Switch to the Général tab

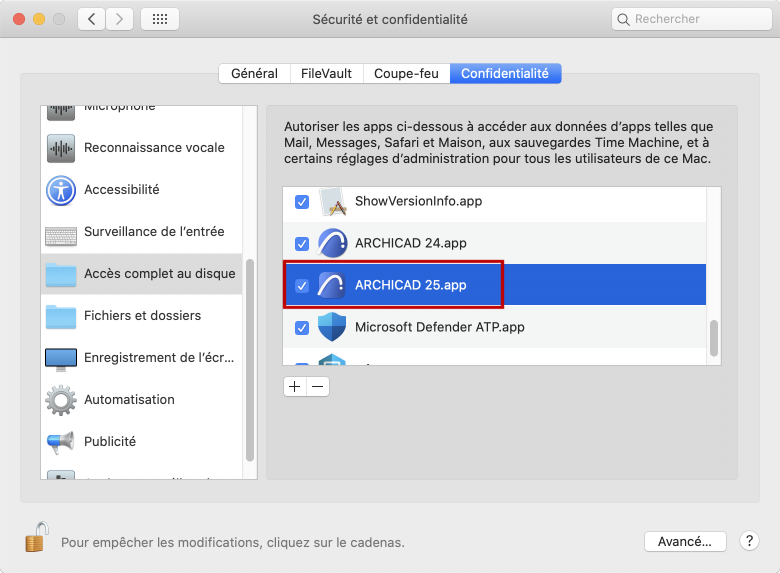click(x=254, y=74)
